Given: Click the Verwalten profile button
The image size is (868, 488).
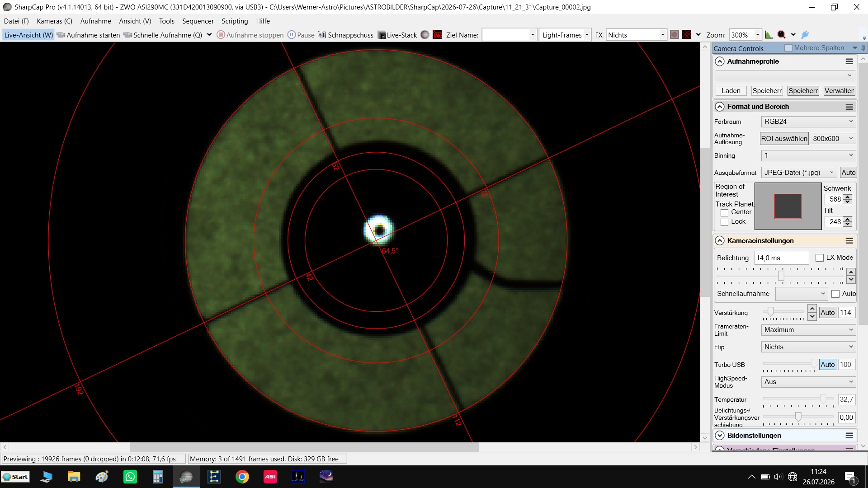Looking at the screenshot, I should [839, 91].
